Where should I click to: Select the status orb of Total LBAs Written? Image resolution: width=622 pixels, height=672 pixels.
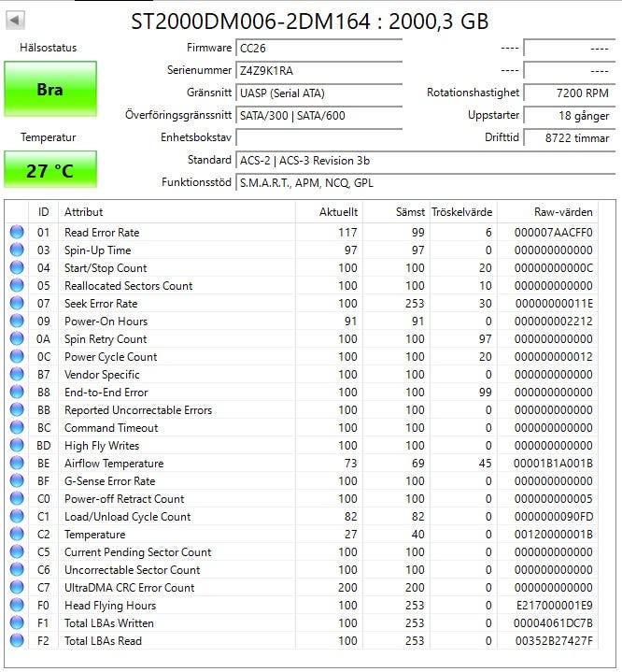17,622
